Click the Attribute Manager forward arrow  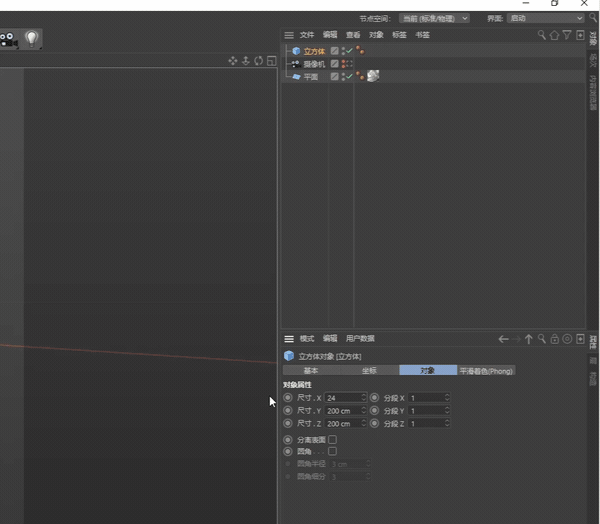click(x=516, y=339)
